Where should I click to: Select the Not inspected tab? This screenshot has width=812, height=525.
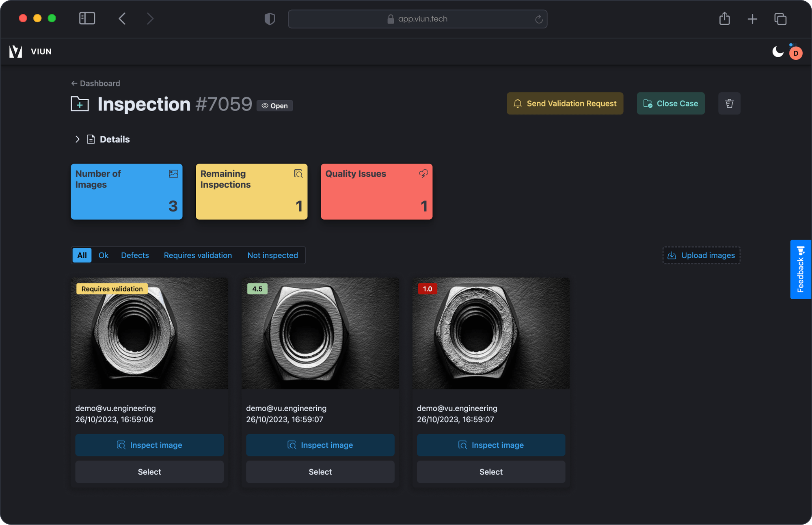tap(272, 255)
